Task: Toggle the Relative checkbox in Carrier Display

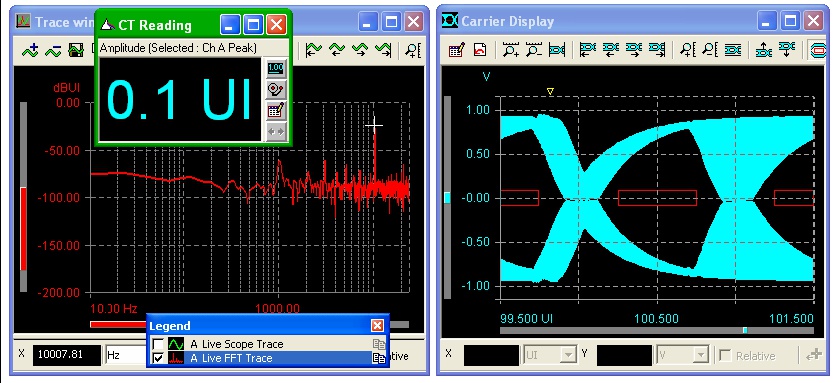Action: click(x=725, y=356)
